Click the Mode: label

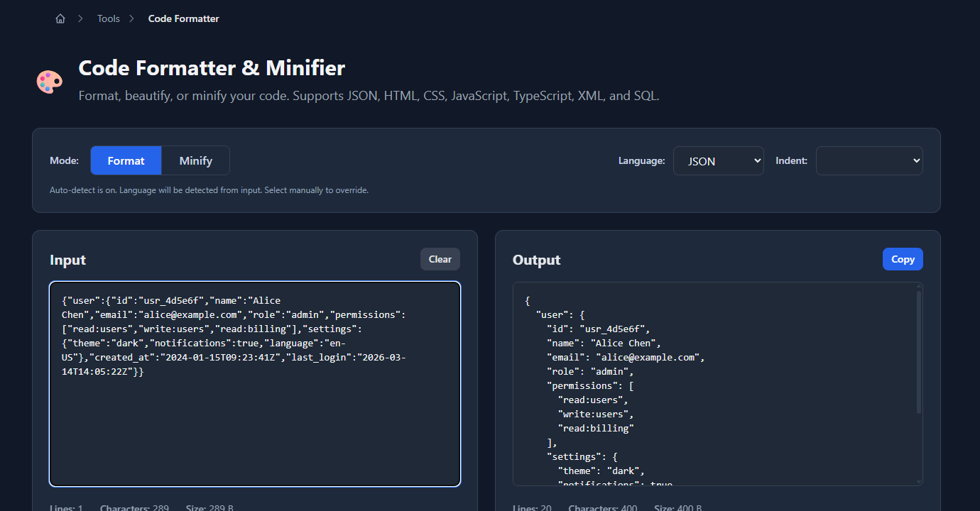coord(64,160)
